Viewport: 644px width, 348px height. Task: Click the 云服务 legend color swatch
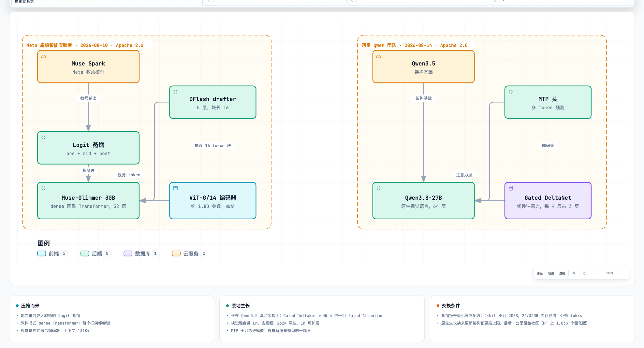[x=176, y=254]
